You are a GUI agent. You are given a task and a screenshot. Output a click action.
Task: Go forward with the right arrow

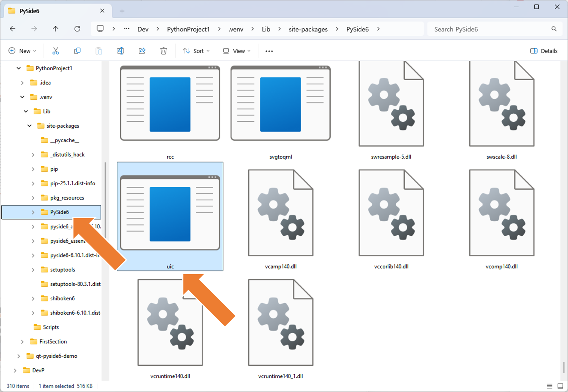click(34, 29)
